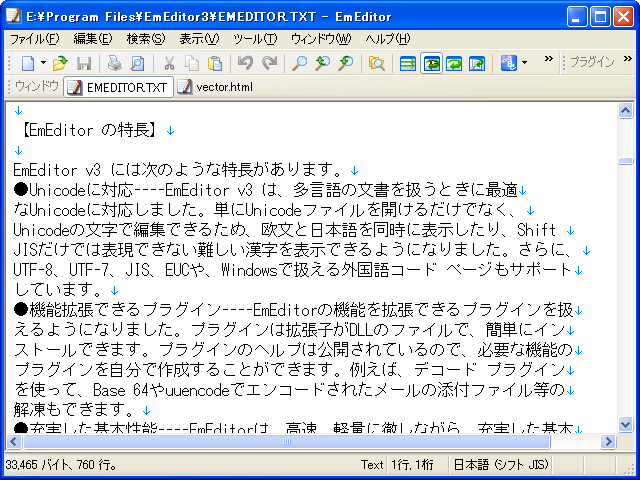This screenshot has height=480, width=640.
Task: Click the Copy icon
Action: (192, 63)
